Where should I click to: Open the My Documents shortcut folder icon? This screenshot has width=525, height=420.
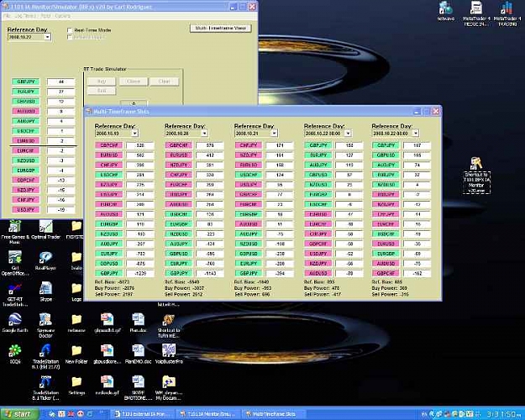click(169, 388)
